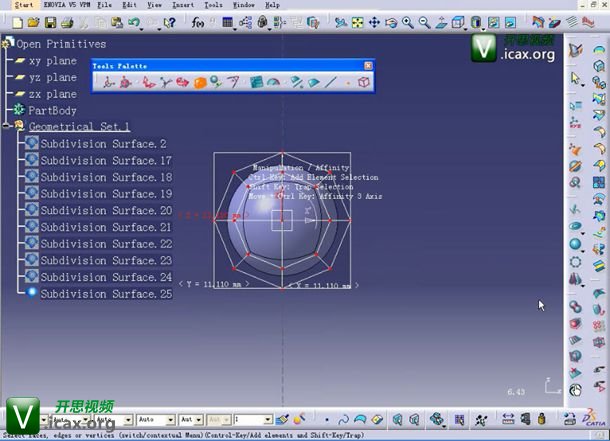Image resolution: width=610 pixels, height=441 pixels.
Task: Collapse the Open Primitives root node
Action: click(x=7, y=43)
